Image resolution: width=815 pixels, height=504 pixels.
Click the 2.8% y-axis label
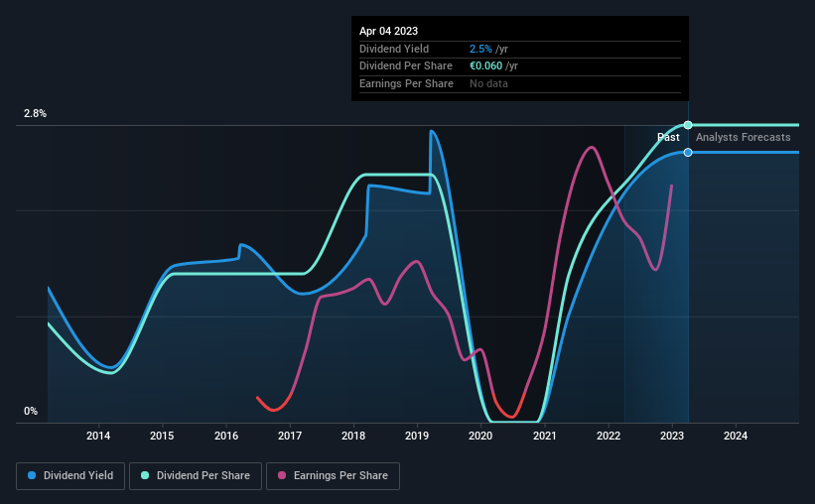click(36, 114)
